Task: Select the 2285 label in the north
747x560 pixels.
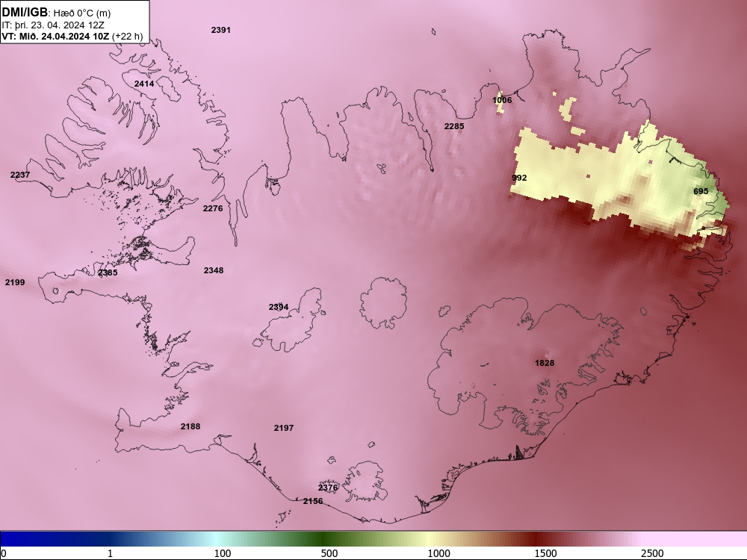Action: pyautogui.click(x=454, y=126)
